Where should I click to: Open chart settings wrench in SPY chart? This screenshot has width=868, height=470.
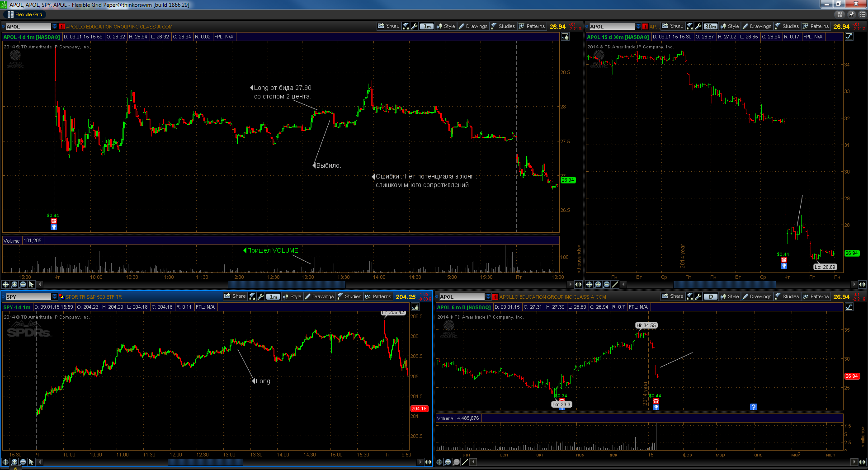[261, 296]
